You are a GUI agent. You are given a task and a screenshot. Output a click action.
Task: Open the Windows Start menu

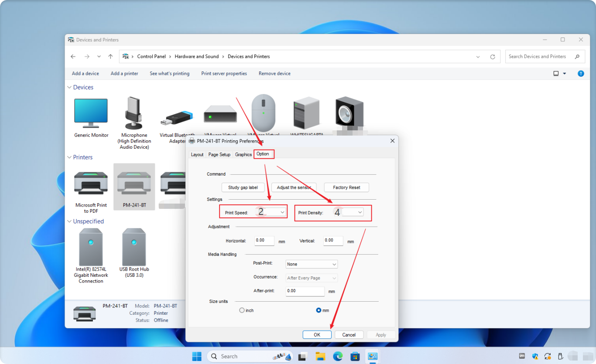coord(197,356)
